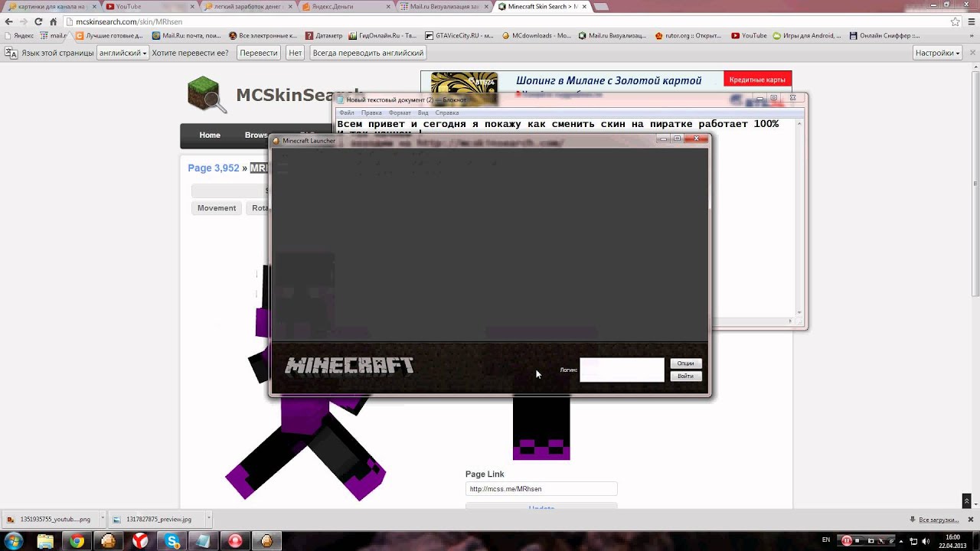Click the Home link on MCSkinSearch
Screen dimensions: 980x551
(210, 135)
